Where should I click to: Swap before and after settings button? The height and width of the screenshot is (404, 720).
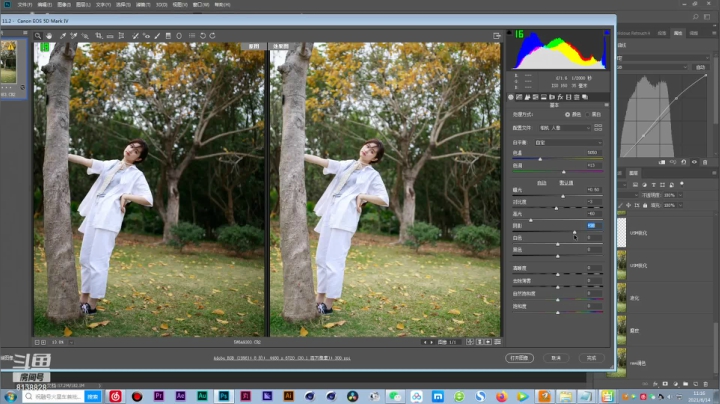point(479,342)
